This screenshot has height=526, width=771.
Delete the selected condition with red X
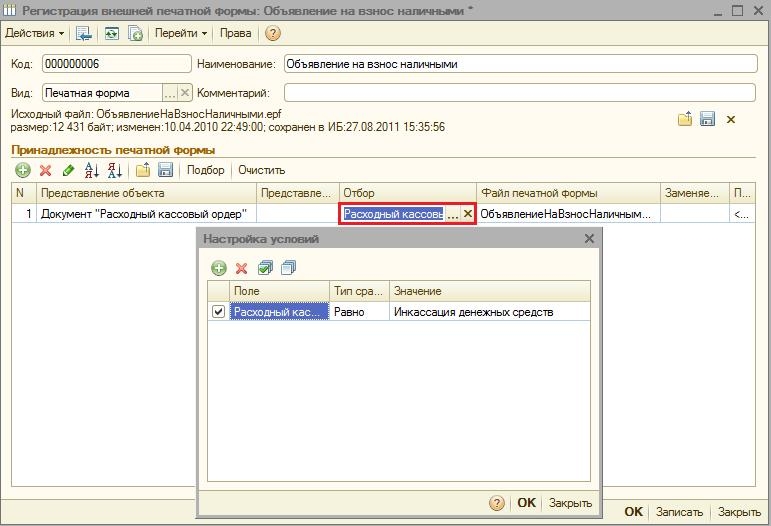tap(241, 268)
